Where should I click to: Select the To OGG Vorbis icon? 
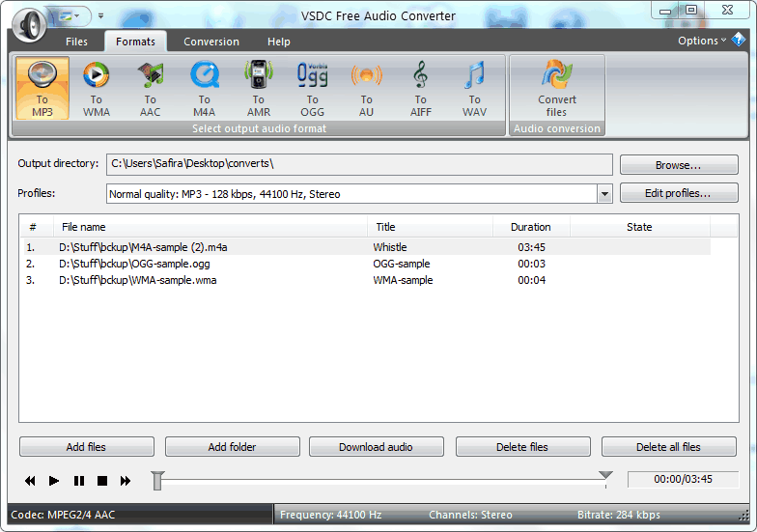pyautogui.click(x=313, y=88)
